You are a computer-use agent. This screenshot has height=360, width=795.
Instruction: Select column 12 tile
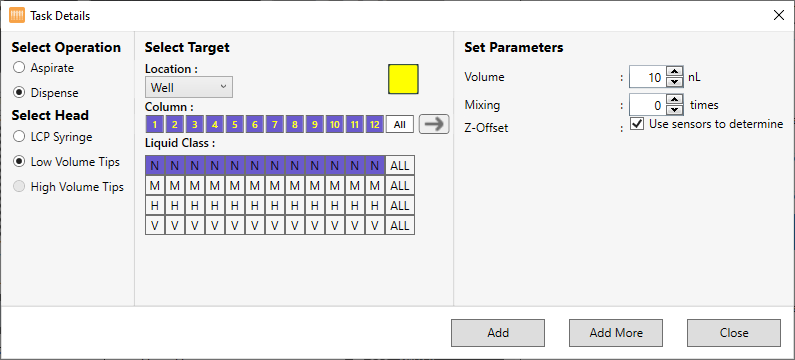point(374,124)
